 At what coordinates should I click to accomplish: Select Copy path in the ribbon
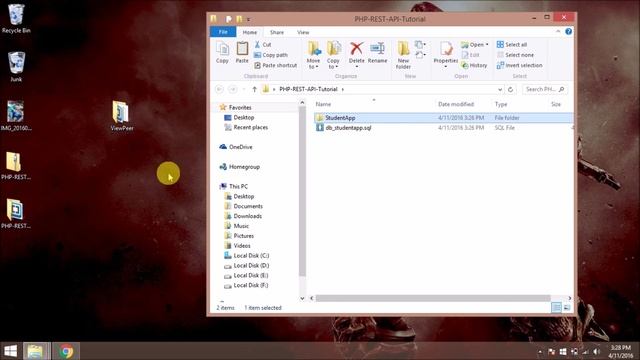[271, 55]
